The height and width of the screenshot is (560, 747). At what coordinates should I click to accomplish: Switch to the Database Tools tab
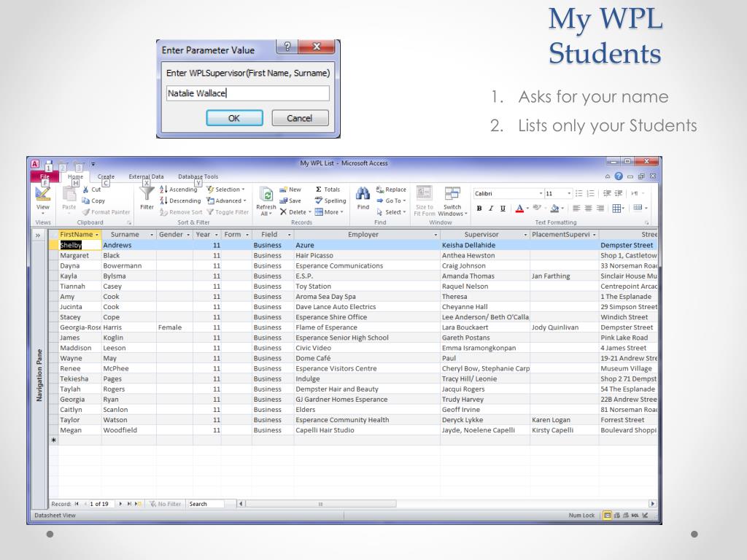click(x=198, y=176)
